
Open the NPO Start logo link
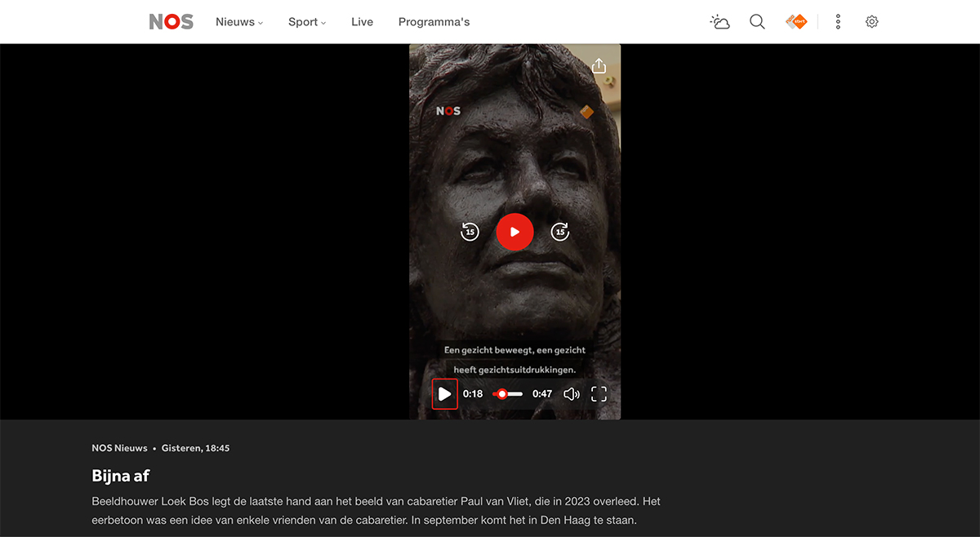click(x=795, y=22)
